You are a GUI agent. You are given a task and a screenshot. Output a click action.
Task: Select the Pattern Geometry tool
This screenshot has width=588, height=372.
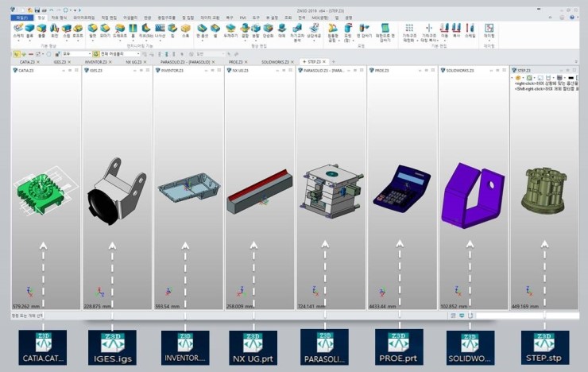click(409, 33)
